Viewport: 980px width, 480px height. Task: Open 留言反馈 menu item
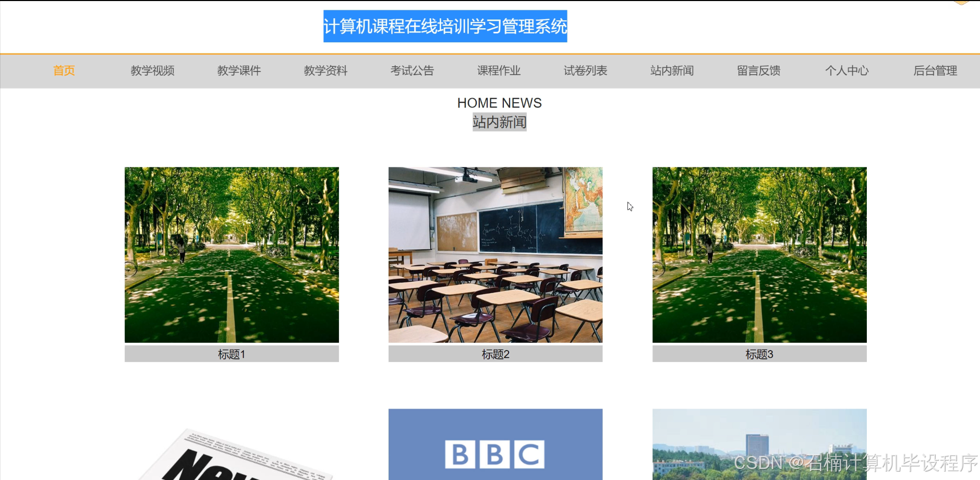coord(758,70)
